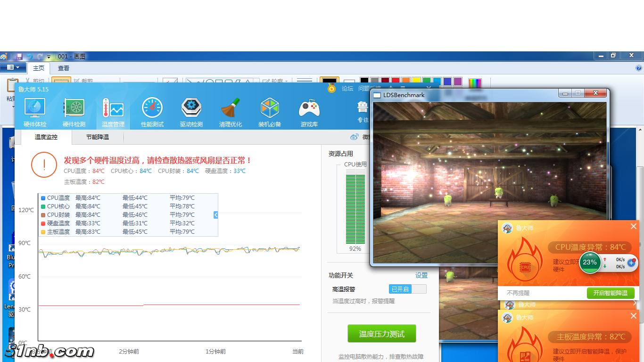Collapse the temperature legend with the blue arrow
The image size is (644, 362).
click(215, 215)
